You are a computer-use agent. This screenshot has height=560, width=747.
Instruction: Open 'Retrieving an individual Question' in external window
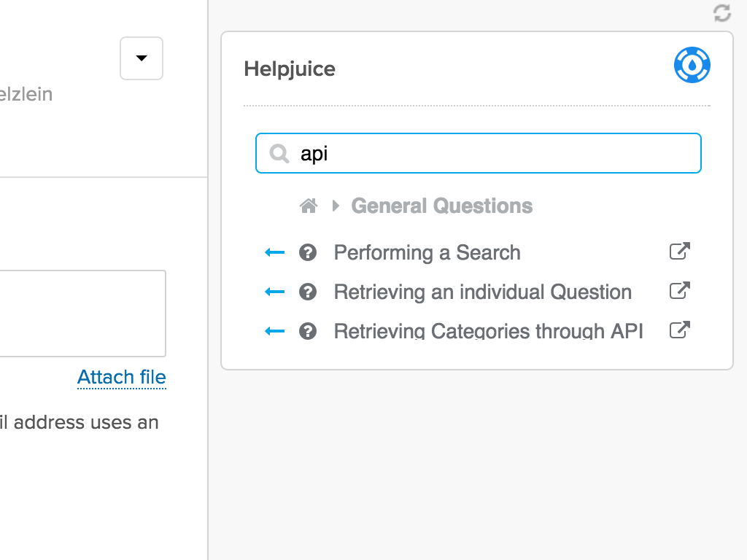click(679, 291)
